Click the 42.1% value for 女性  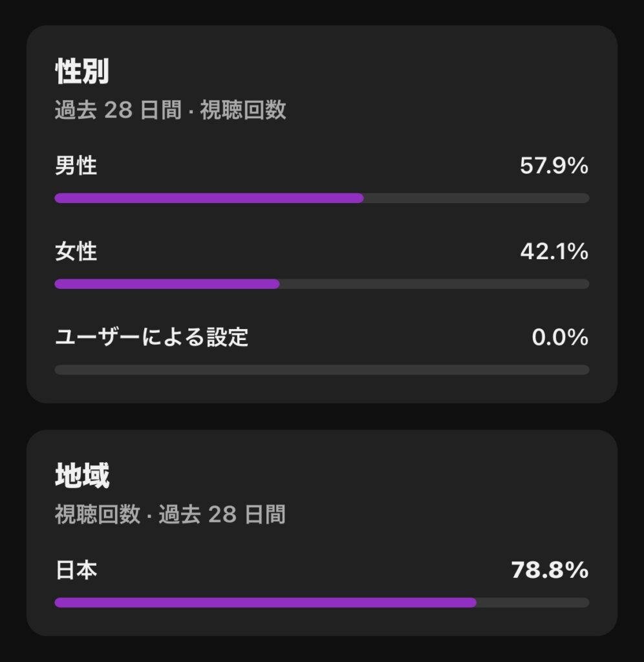(x=554, y=251)
